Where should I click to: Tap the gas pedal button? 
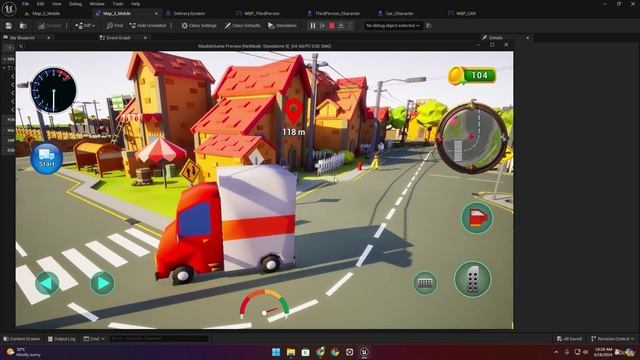pyautogui.click(x=473, y=279)
